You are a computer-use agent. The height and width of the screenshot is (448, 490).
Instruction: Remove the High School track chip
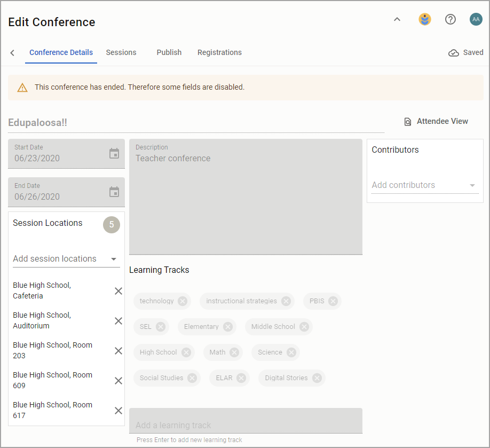pyautogui.click(x=186, y=352)
